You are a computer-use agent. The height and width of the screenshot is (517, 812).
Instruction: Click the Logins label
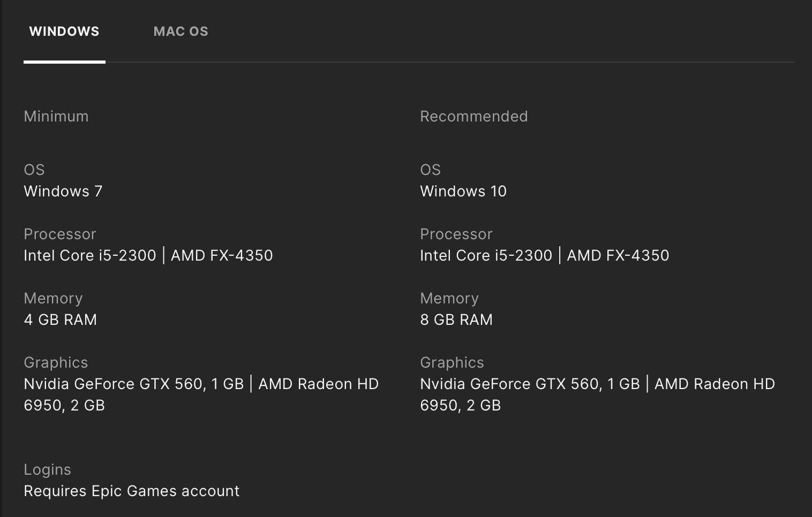47,470
